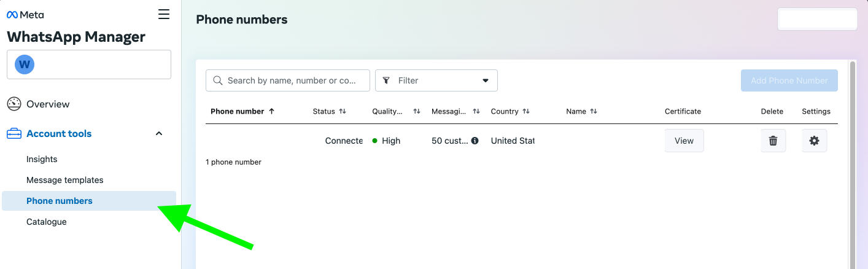This screenshot has height=269, width=868.
Task: Click the funnel filter icon
Action: click(x=386, y=80)
